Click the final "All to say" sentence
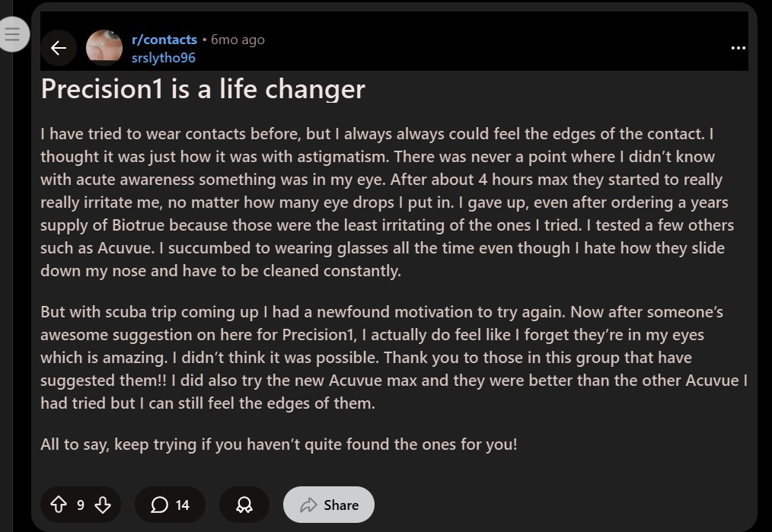Screen dimensions: 772x532 pos(279,444)
